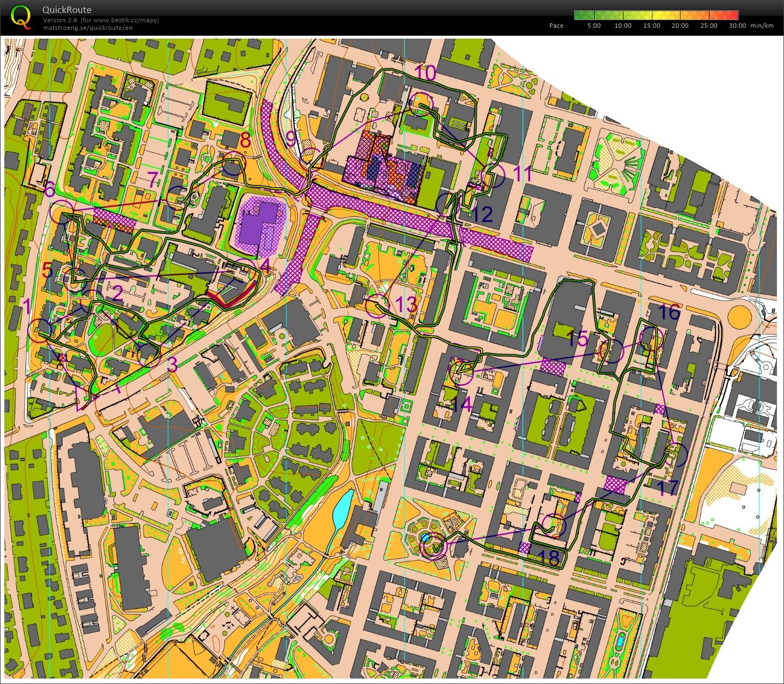Open the matstroeng.se/quickroute/en link
The width and height of the screenshot is (784, 684).
pos(88,27)
